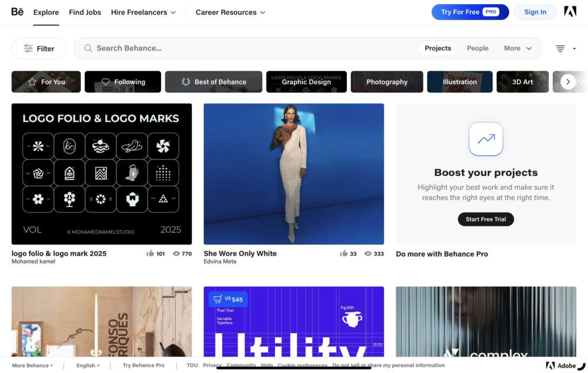Go to the Find Jobs tab
Image resolution: width=588 pixels, height=373 pixels.
[x=85, y=12]
